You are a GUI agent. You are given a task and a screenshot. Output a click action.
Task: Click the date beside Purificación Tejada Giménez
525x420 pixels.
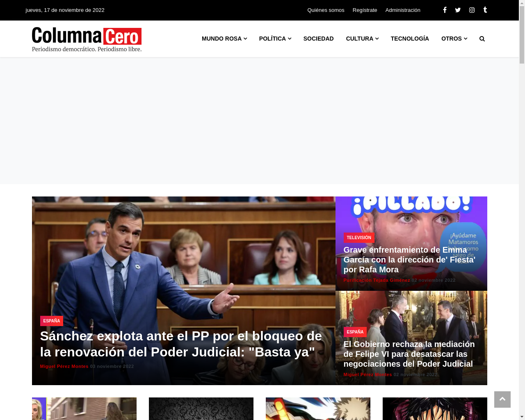tap(434, 280)
